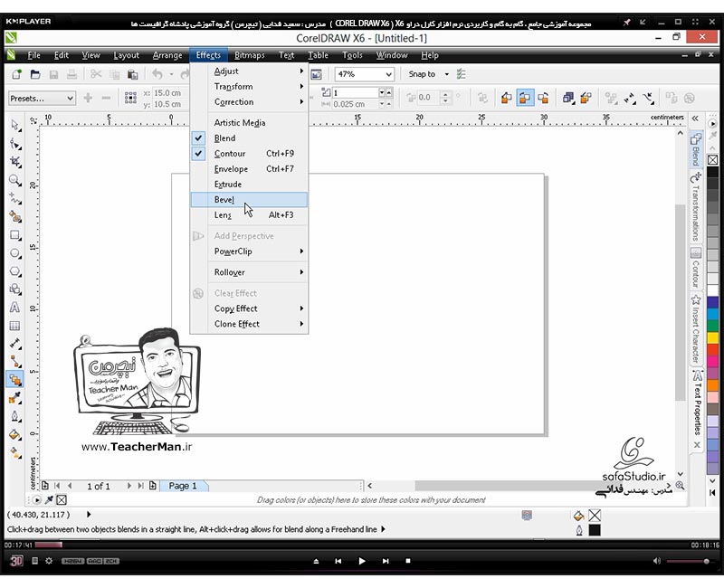
Task: Click the Undo arrow icon
Action: 157,74
